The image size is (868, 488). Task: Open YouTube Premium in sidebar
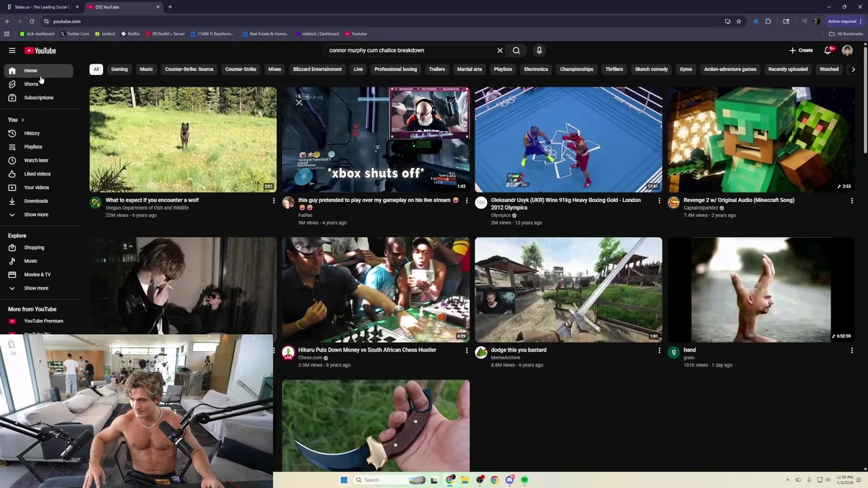pyautogui.click(x=43, y=321)
